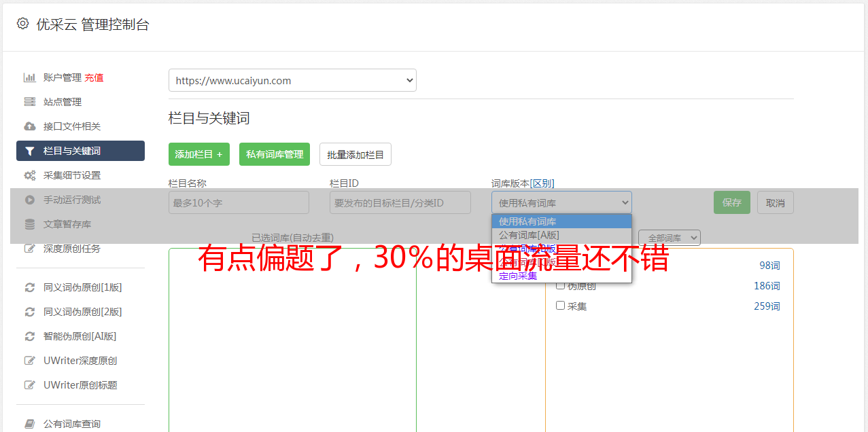Click the book icon of 公有词库查询
868x432 pixels.
pos(29,424)
